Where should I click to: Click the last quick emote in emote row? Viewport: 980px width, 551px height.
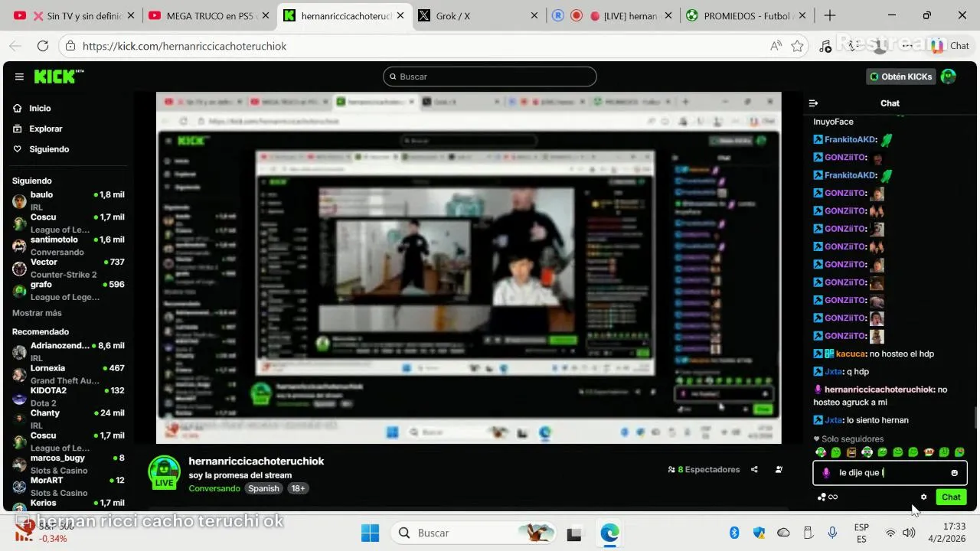(x=959, y=452)
